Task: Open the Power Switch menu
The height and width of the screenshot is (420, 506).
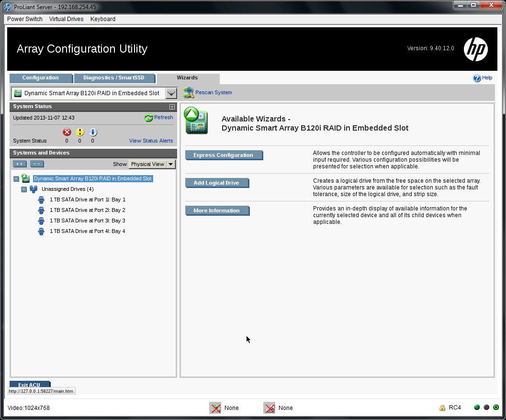Action: click(x=25, y=19)
